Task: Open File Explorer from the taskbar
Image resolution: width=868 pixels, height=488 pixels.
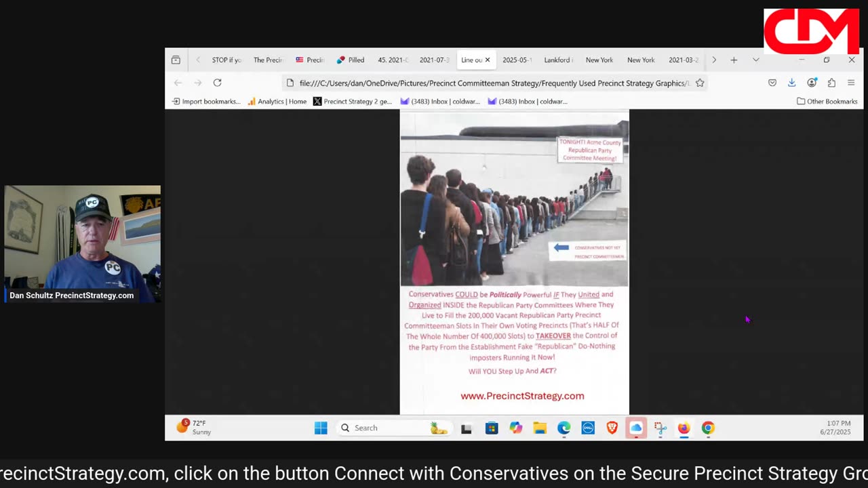Action: 540,428
